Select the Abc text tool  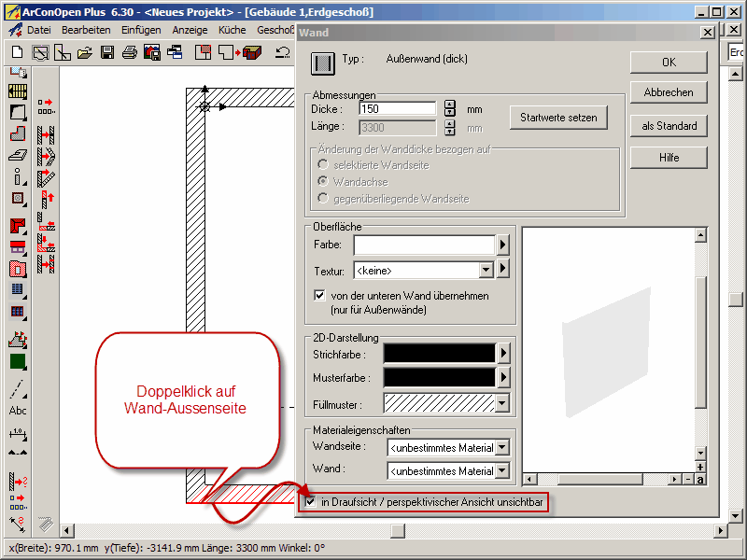click(18, 410)
